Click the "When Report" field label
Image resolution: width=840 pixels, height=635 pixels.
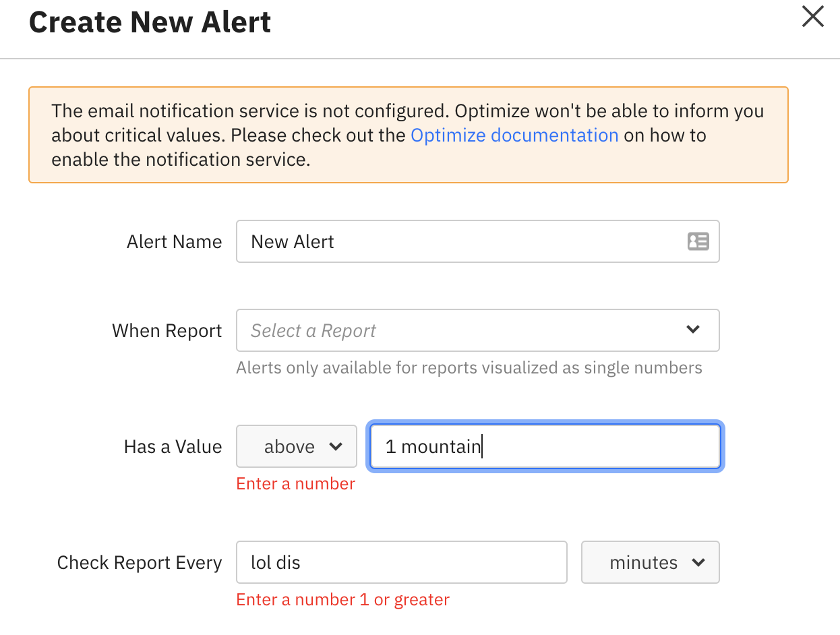[167, 331]
